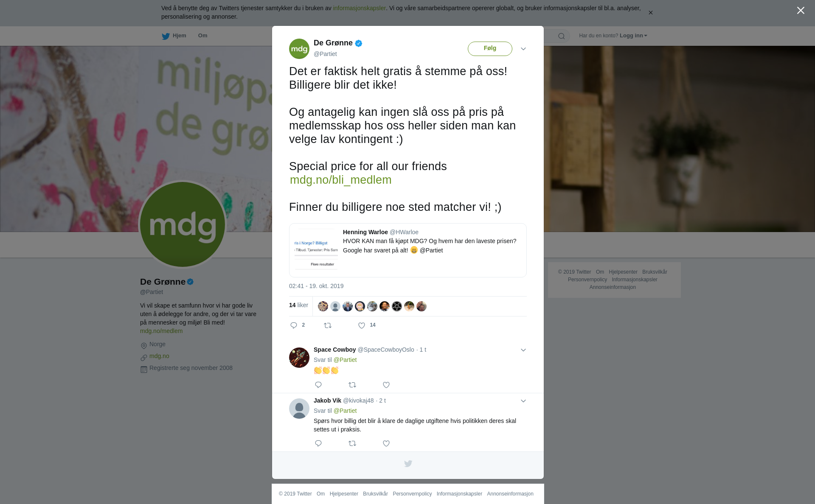Open the Logg inn dropdown
815x504 pixels.
click(633, 36)
